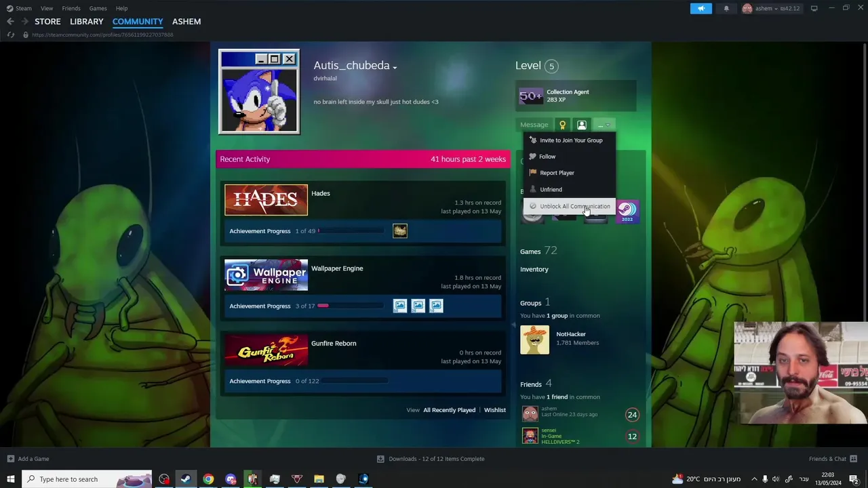Open the NotHacker group name link
868x488 pixels.
pyautogui.click(x=571, y=334)
